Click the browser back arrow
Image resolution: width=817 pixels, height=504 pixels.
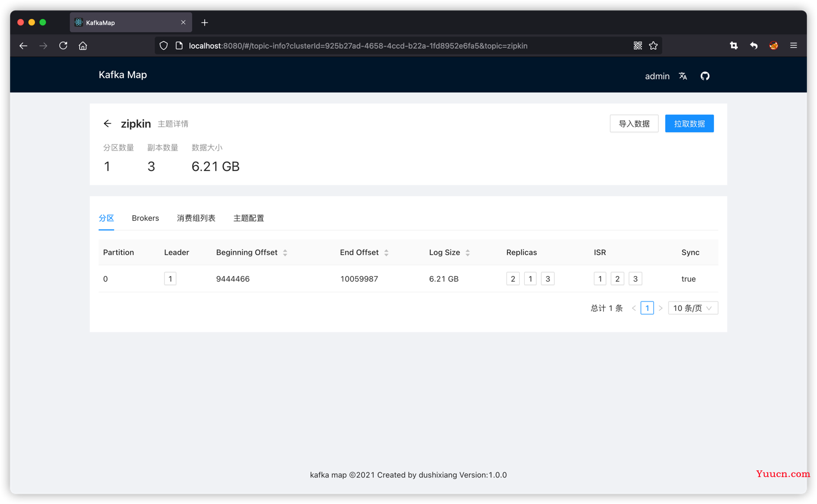tap(23, 46)
